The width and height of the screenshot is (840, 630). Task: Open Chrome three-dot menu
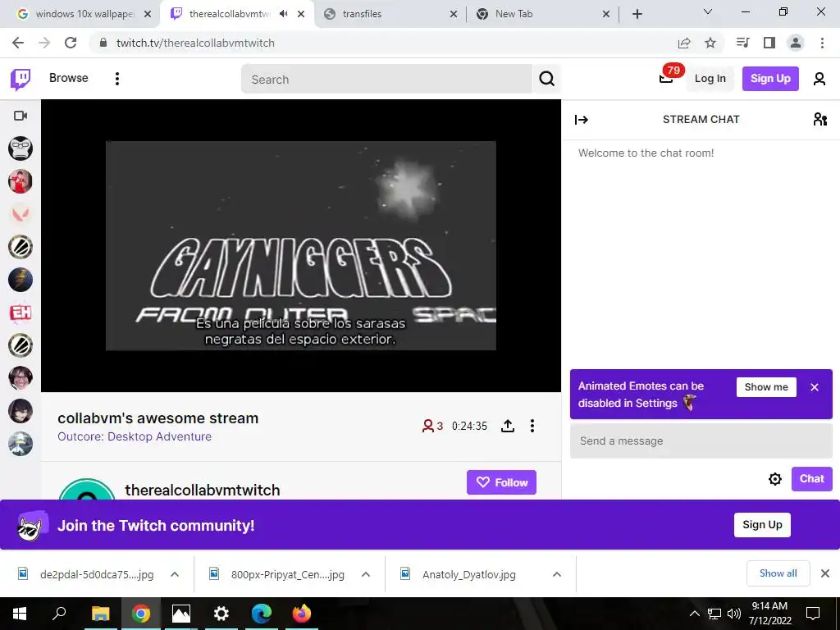click(x=822, y=43)
